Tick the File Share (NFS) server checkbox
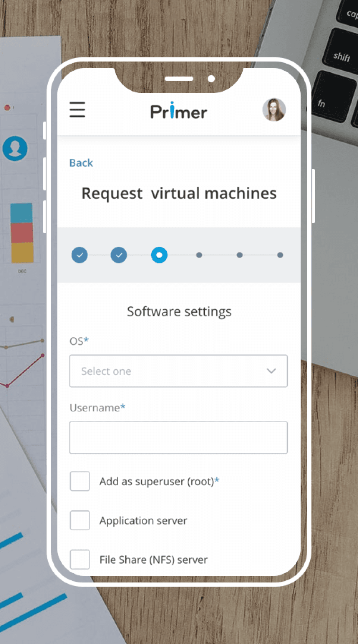This screenshot has height=644, width=358. point(80,559)
